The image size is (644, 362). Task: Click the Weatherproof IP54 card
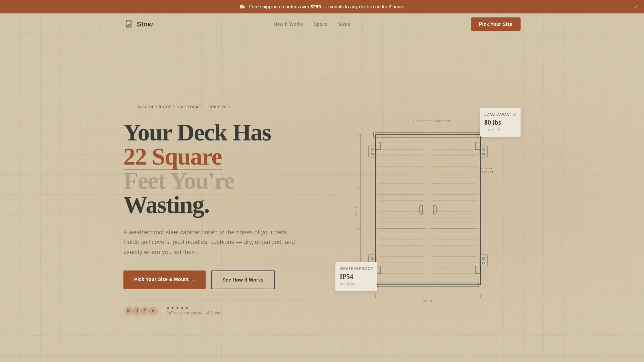(x=356, y=276)
